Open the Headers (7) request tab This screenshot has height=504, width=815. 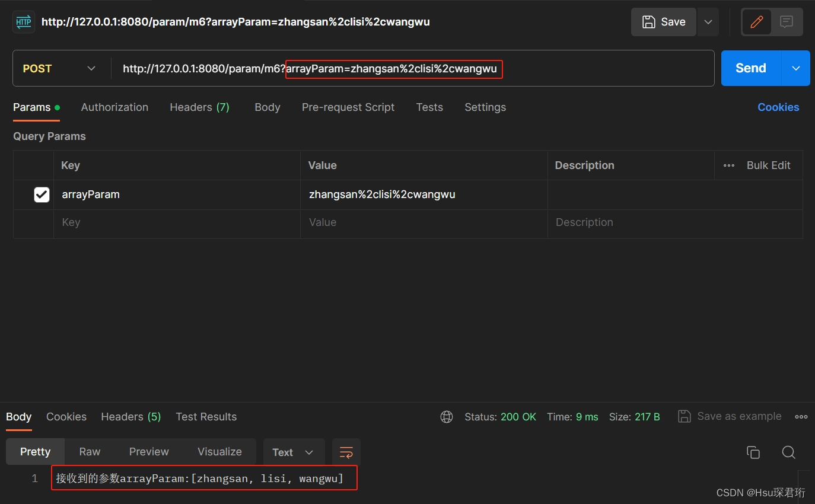[x=199, y=107]
